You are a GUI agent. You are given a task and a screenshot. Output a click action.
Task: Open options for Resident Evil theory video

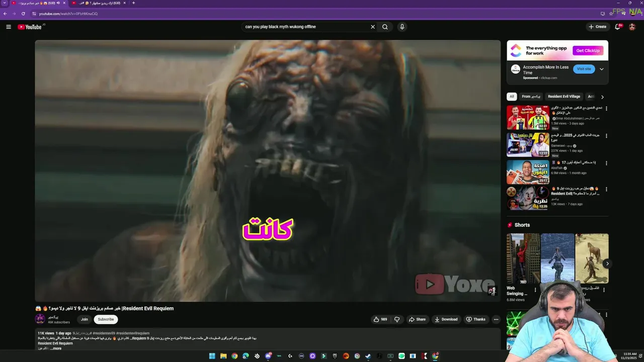tap(606, 190)
